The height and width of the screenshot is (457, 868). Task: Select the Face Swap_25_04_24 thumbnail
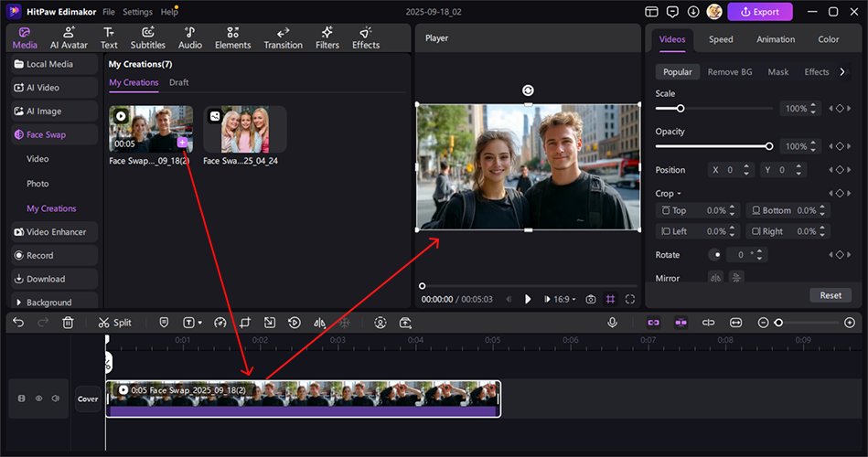point(244,129)
